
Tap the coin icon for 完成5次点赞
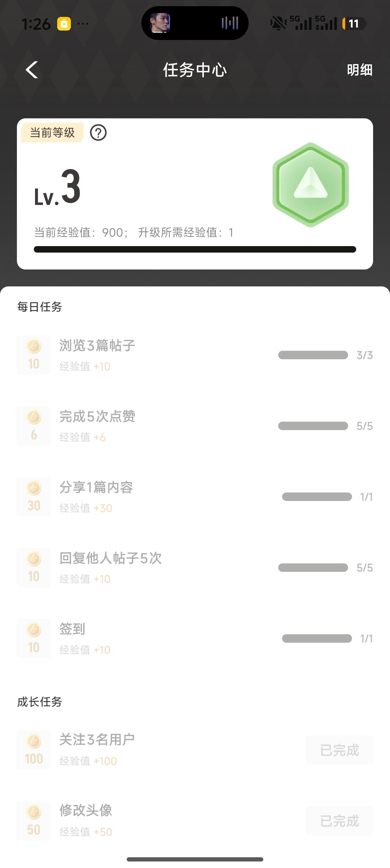(34, 426)
